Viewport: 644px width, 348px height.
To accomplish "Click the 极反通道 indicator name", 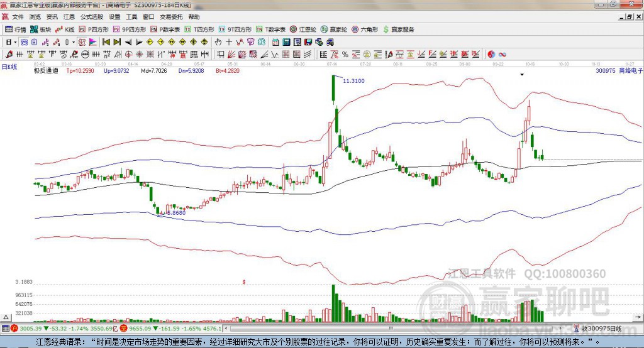I will tap(46, 70).
